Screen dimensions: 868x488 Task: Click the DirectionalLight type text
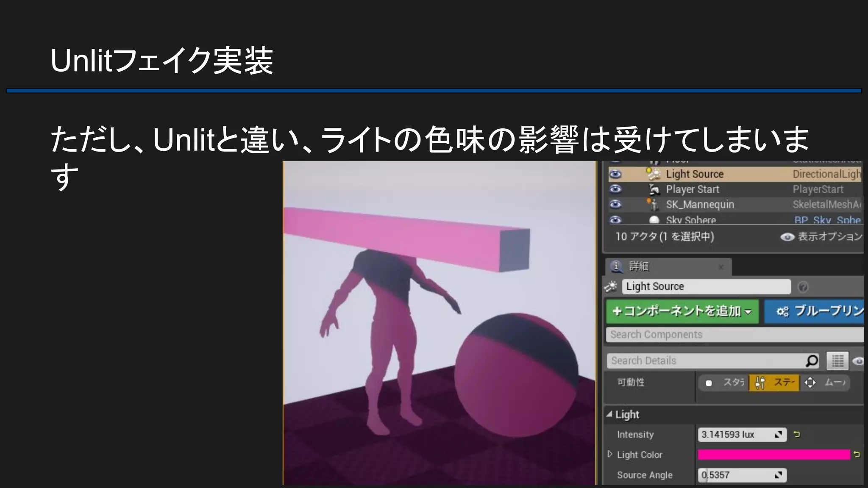click(827, 174)
